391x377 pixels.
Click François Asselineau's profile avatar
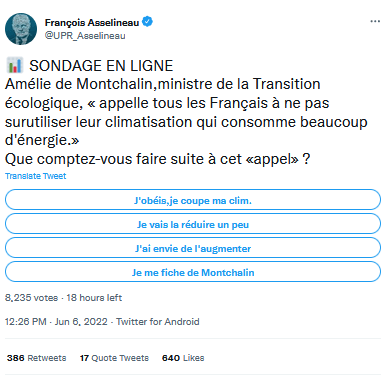(x=21, y=29)
